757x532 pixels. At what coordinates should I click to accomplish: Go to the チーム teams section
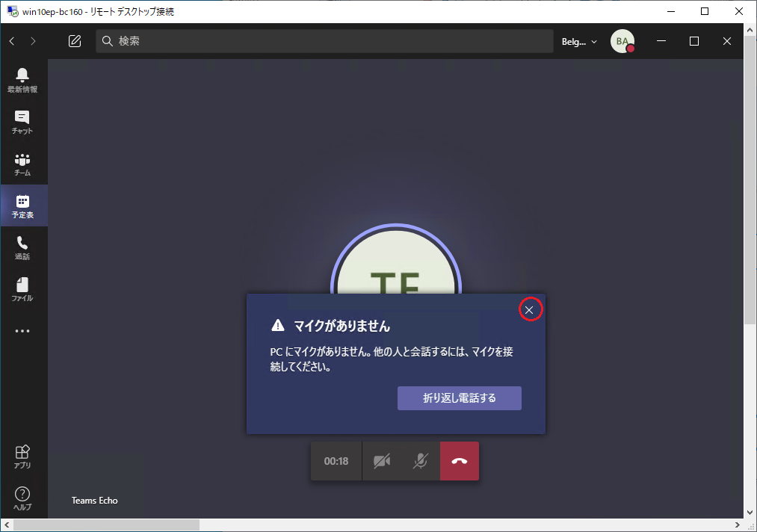pos(22,164)
